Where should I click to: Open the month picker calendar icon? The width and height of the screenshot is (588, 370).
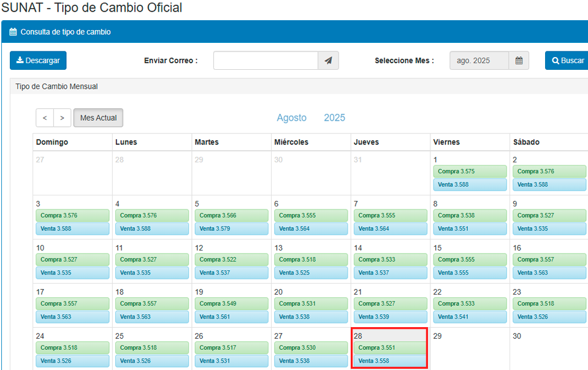(x=519, y=60)
